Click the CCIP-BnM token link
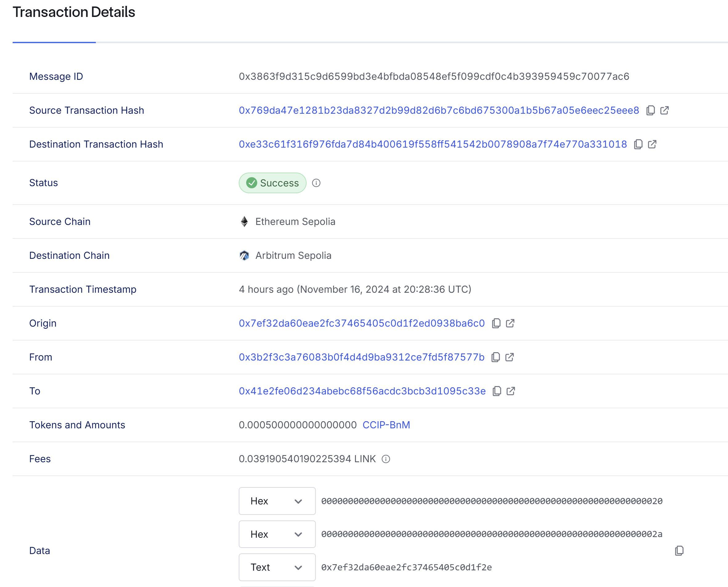Viewport: 728px width, 587px height. click(386, 425)
